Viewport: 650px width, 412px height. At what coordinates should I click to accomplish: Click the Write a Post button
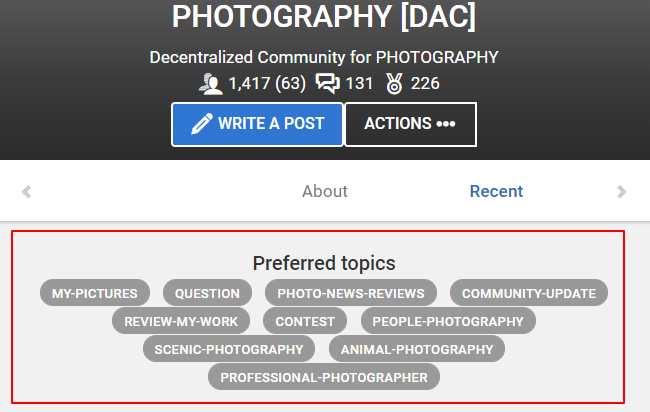tap(257, 124)
